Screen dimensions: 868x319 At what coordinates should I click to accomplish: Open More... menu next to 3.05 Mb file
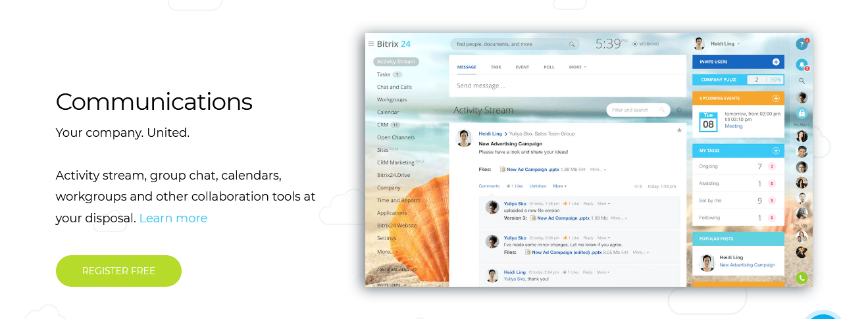[x=642, y=252]
